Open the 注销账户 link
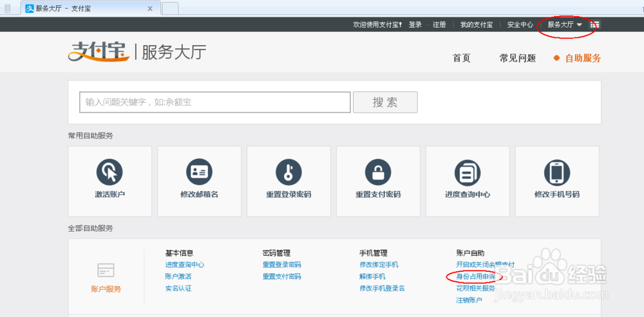Screen dimensions: 644x317 pos(469,300)
